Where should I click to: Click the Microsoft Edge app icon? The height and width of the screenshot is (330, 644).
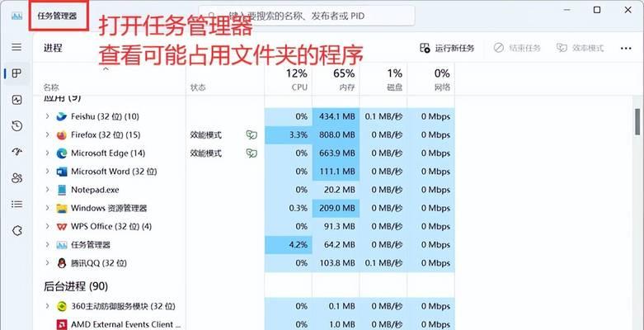click(62, 153)
